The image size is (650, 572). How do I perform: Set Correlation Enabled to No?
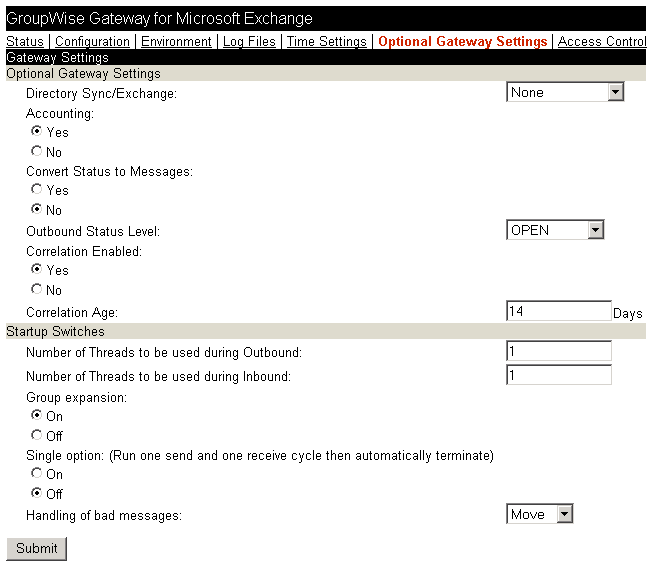(x=36, y=289)
